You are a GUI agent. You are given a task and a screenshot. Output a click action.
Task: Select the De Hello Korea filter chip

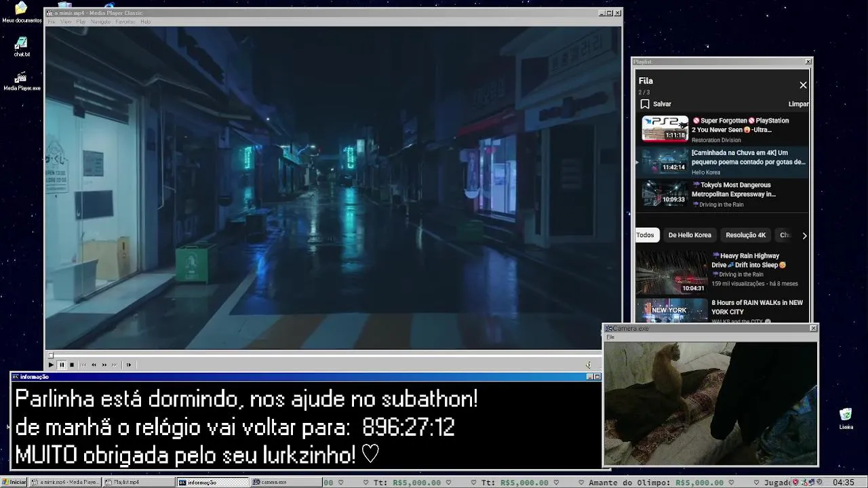coord(690,235)
